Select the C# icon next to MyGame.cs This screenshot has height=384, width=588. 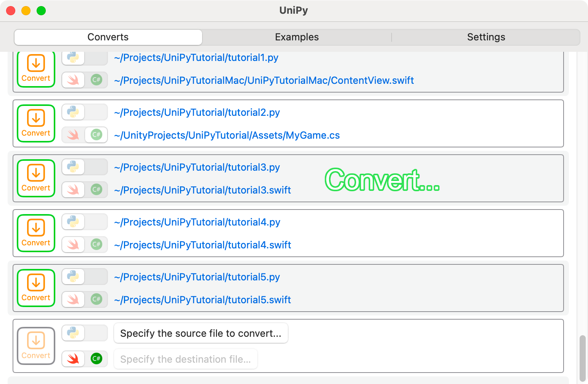(x=96, y=135)
